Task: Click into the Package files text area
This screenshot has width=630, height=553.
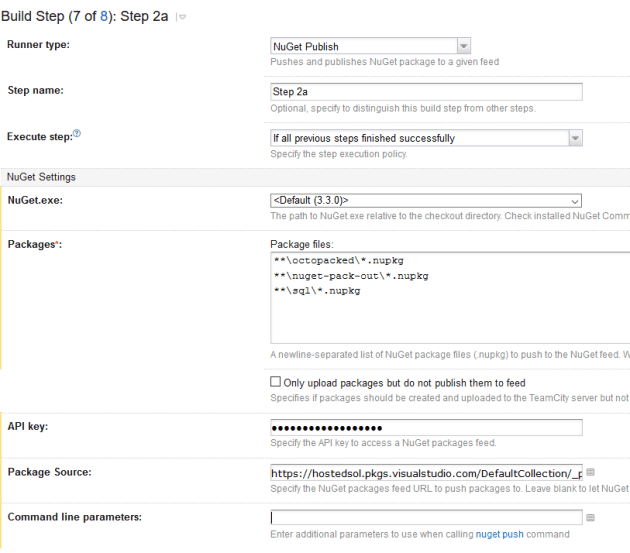Action: (x=450, y=320)
